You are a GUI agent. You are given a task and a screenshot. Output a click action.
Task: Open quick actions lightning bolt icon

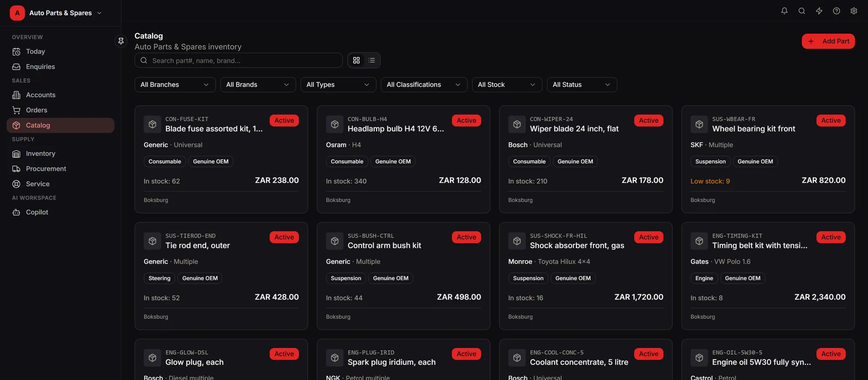(819, 11)
